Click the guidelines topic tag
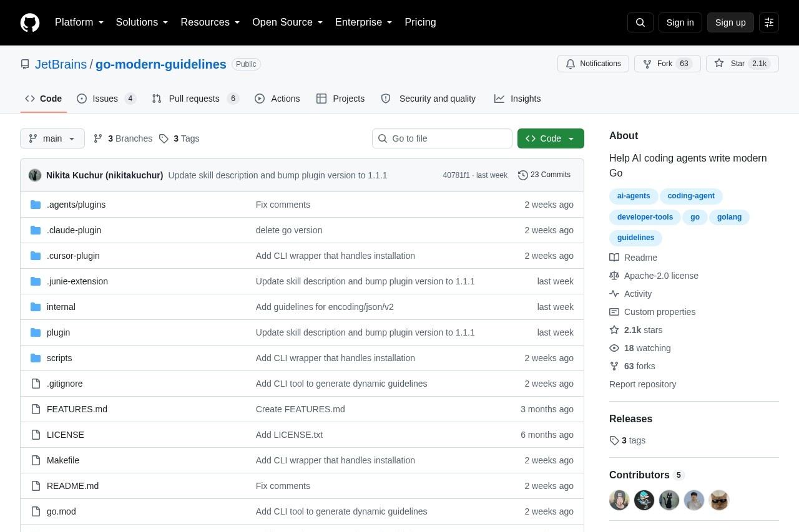Image resolution: width=799 pixels, height=532 pixels. click(x=635, y=238)
